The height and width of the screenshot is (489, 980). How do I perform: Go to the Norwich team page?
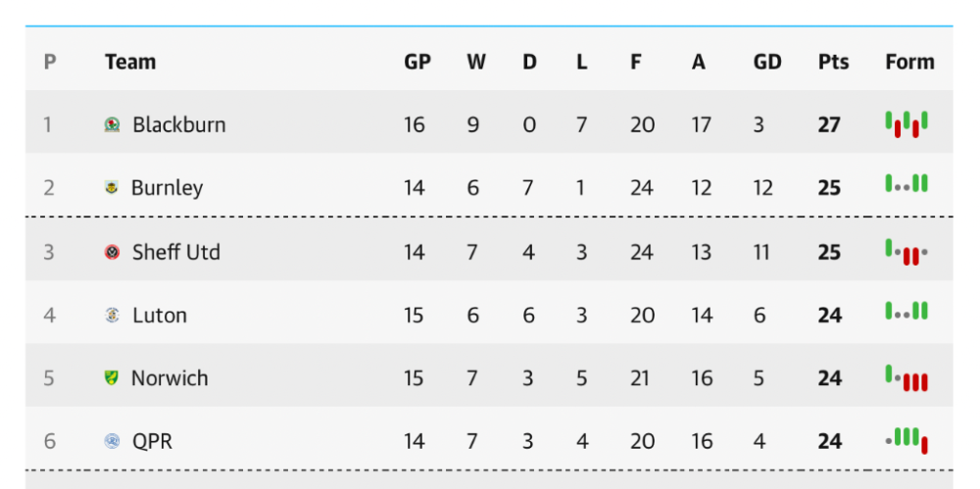[x=170, y=378]
